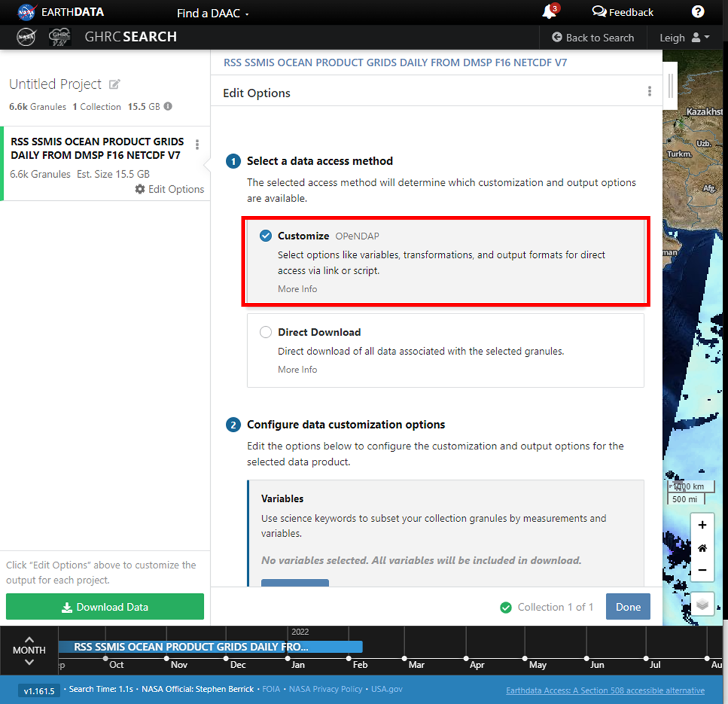Select the Customize OPeNDAP access method
Screen dimensions: 728x704
(x=266, y=236)
